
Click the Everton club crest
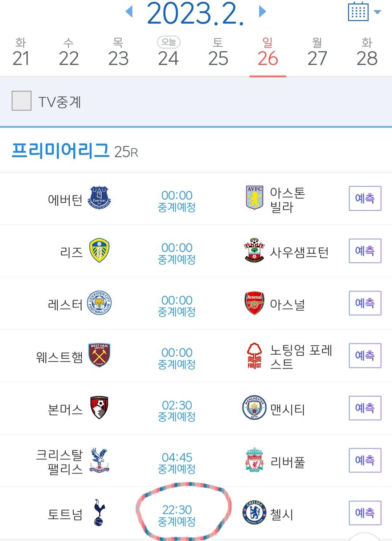(100, 198)
